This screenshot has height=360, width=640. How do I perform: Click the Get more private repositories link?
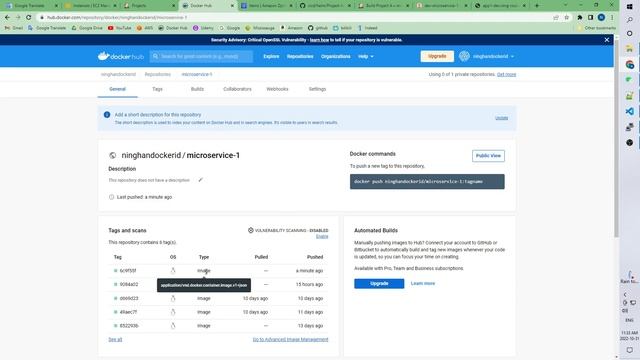pyautogui.click(x=506, y=74)
